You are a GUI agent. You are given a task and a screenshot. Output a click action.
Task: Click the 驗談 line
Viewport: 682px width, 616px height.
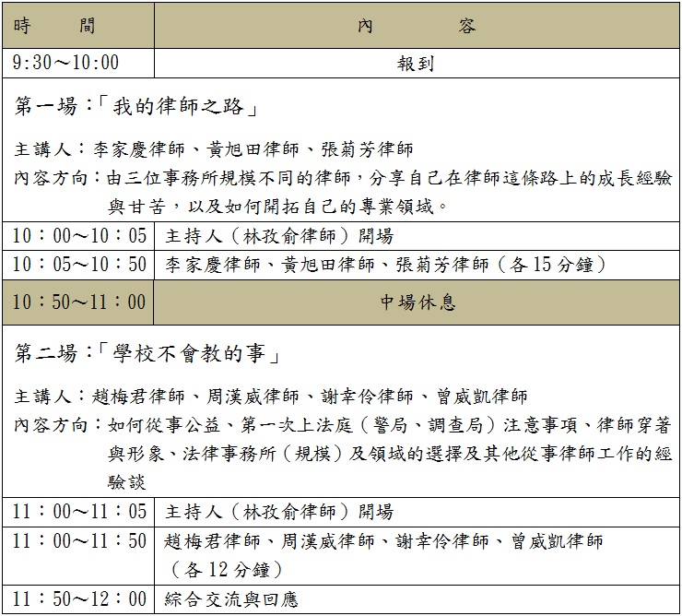(126, 482)
